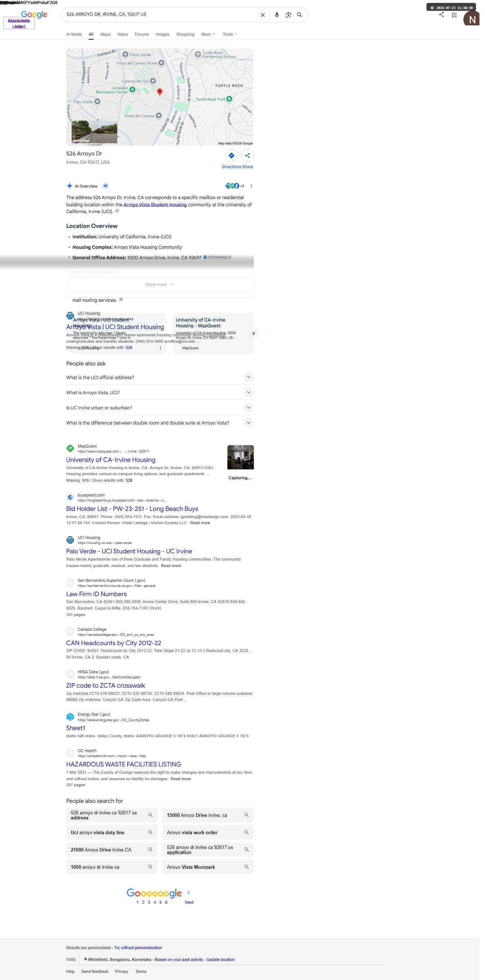Submit search with the magnifier icon
This screenshot has height=980, width=485.
[299, 15]
